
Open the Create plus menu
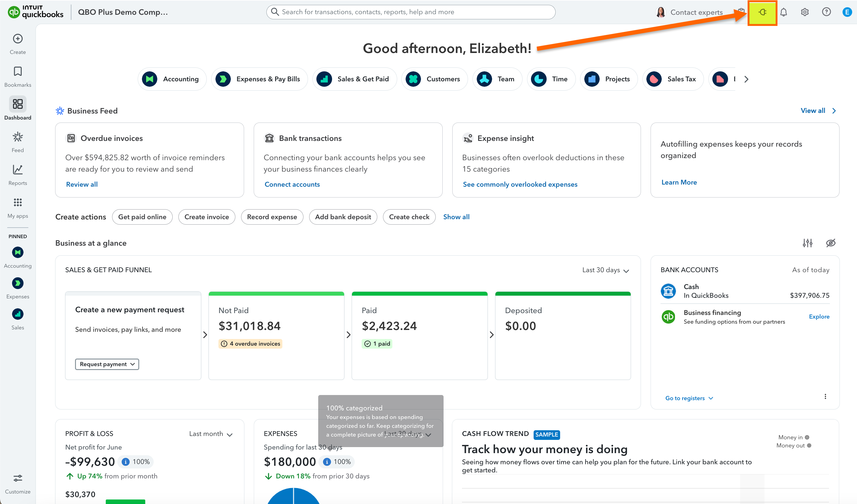(18, 39)
